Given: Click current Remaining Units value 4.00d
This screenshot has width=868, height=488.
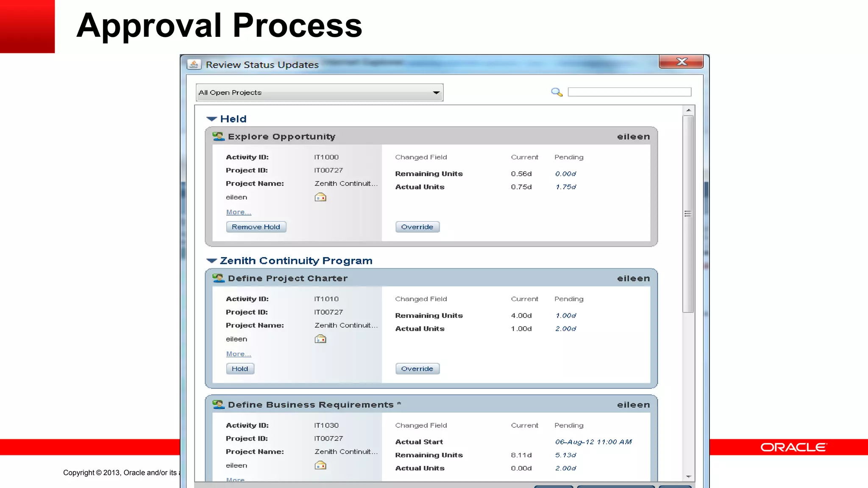Looking at the screenshot, I should tap(521, 316).
